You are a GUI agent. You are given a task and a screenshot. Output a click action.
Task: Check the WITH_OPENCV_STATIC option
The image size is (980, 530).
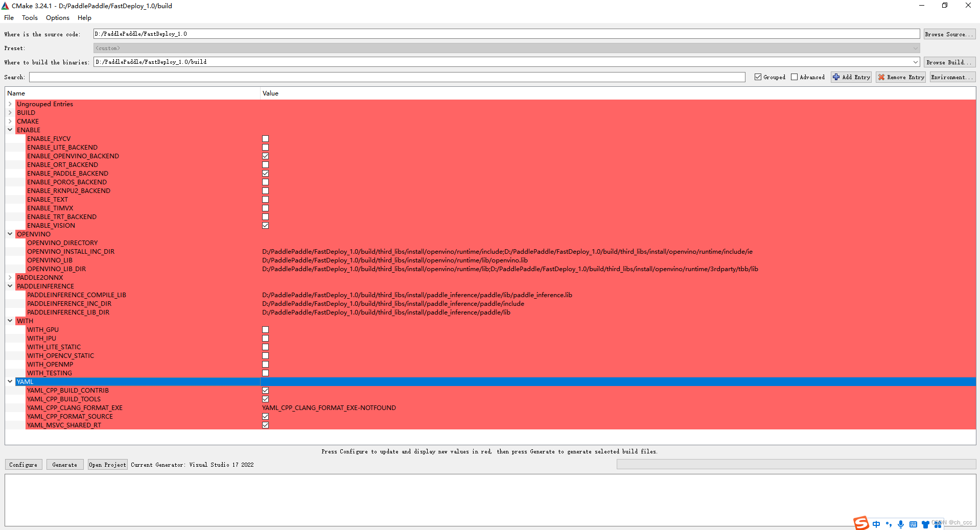pyautogui.click(x=265, y=356)
